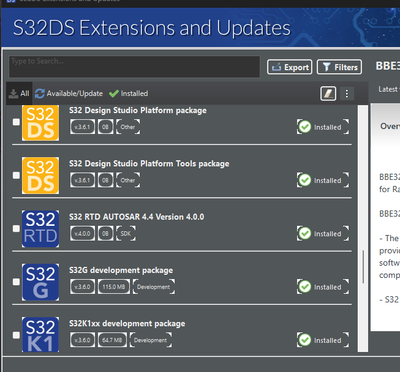Select S32 Design Studio Platform package title
Image resolution: width=400 pixels, height=372 pixels.
[x=138, y=110]
